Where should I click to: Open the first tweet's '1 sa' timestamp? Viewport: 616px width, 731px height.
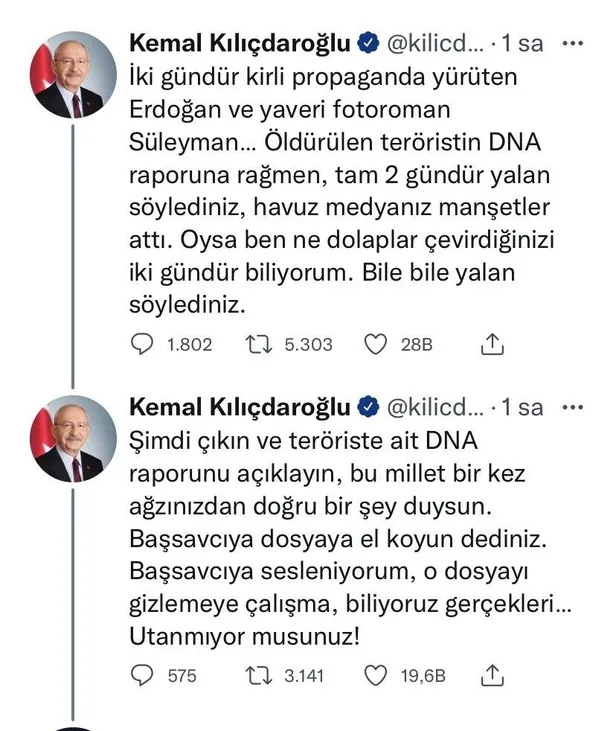523,45
